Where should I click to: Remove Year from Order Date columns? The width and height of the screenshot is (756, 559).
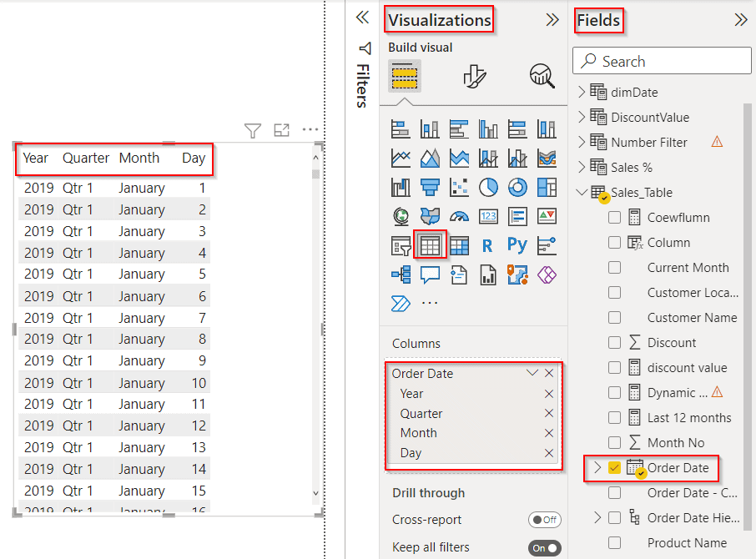tap(549, 394)
